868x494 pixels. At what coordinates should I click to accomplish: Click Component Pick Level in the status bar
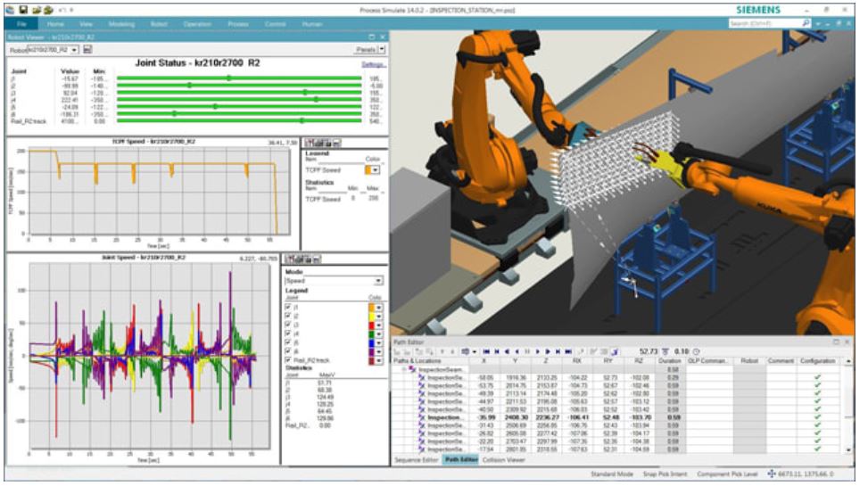point(727,474)
